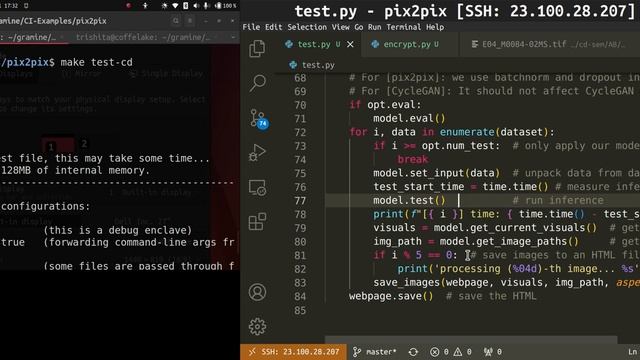This screenshot has height=360, width=640.
Task: Open the Extensions view
Action: point(257,222)
